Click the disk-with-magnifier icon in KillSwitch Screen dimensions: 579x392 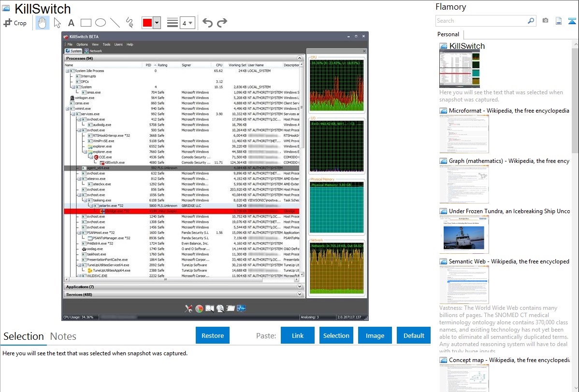coord(220,308)
